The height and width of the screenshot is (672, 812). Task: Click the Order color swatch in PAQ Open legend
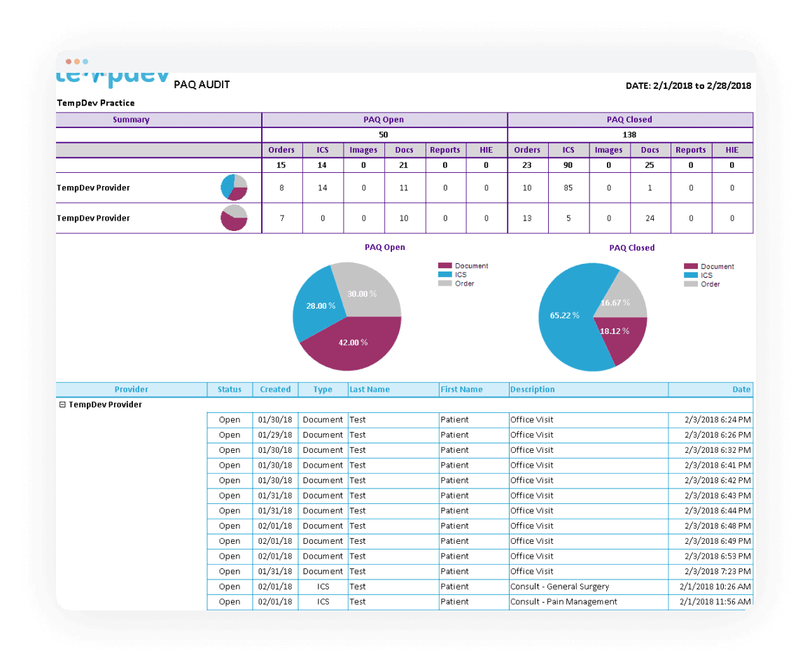click(444, 283)
